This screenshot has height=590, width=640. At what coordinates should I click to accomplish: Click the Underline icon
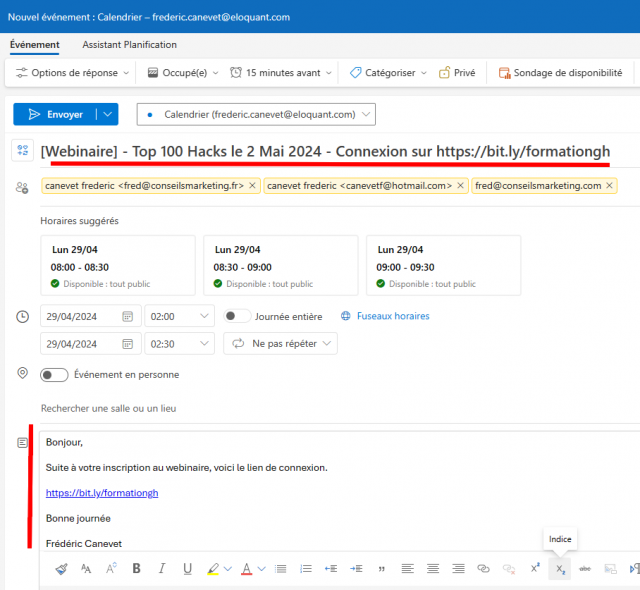click(187, 568)
